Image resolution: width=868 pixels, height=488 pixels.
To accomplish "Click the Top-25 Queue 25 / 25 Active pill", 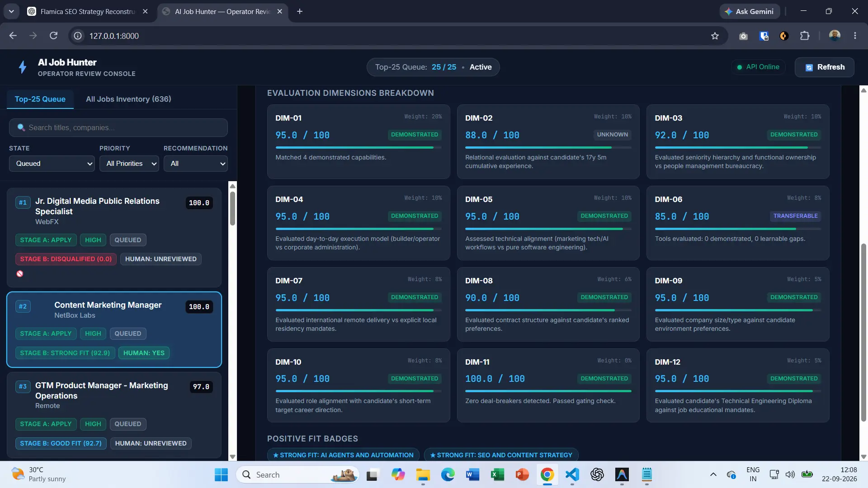I will coord(433,67).
